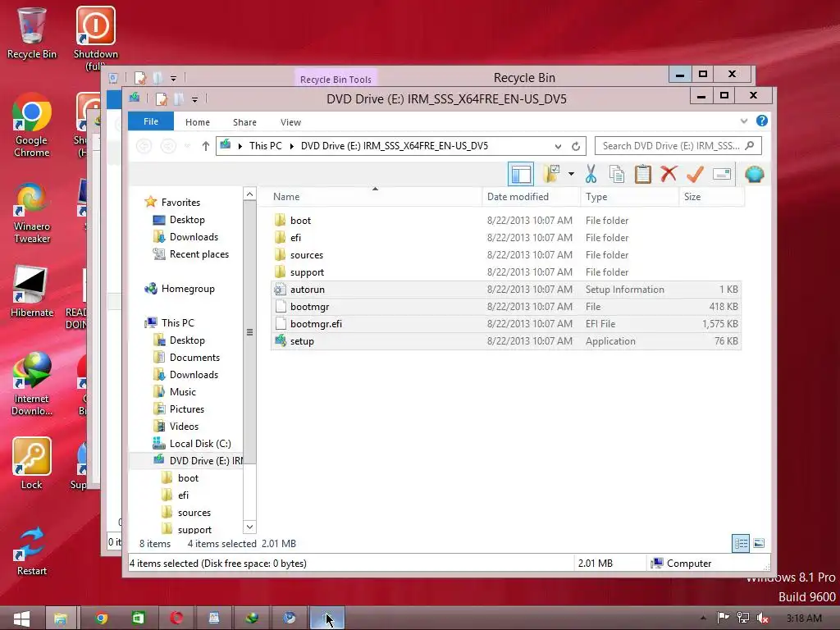840x630 pixels.
Task: Click the Lock desktop shortcut
Action: click(x=32, y=464)
